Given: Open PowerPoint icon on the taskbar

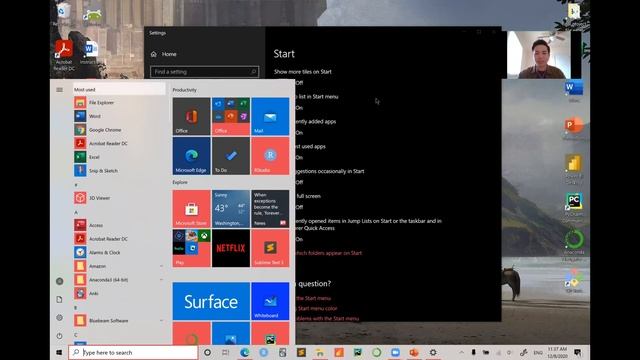Looking at the screenshot, I should pos(414,352).
